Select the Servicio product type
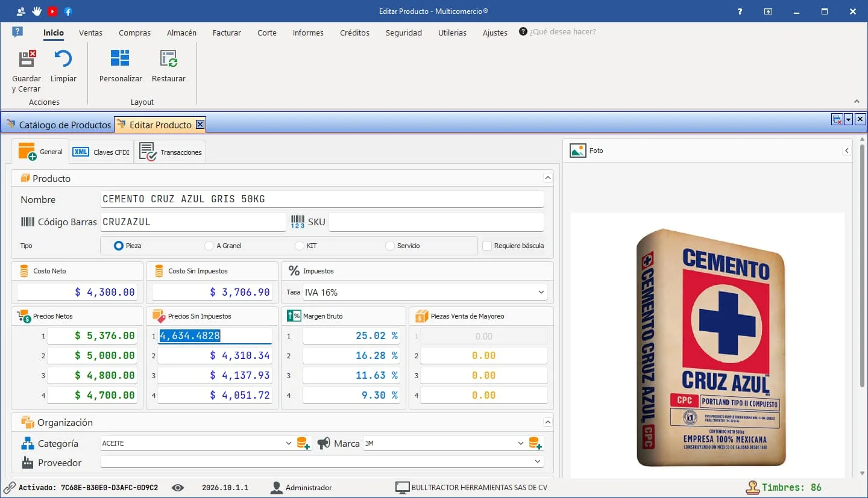 click(390, 246)
